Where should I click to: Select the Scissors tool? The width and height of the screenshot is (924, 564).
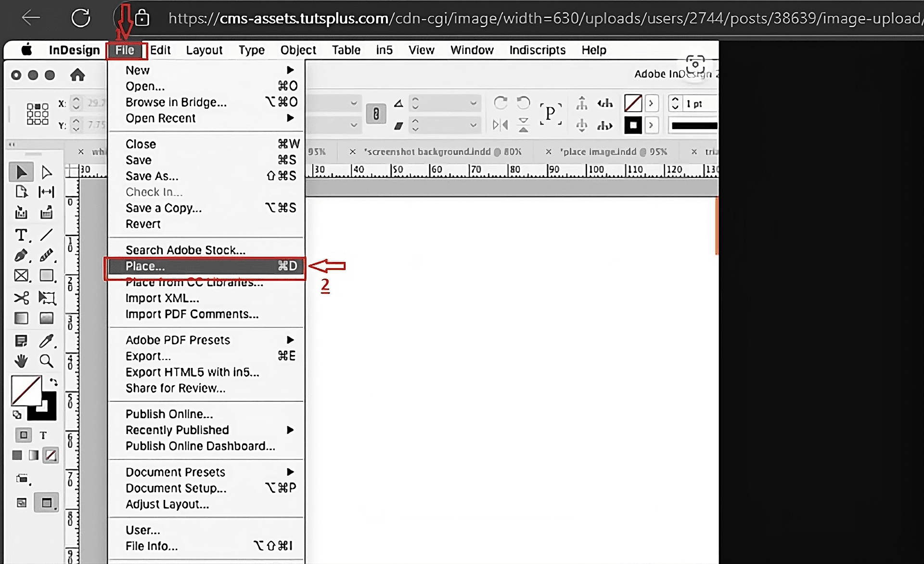pos(22,298)
